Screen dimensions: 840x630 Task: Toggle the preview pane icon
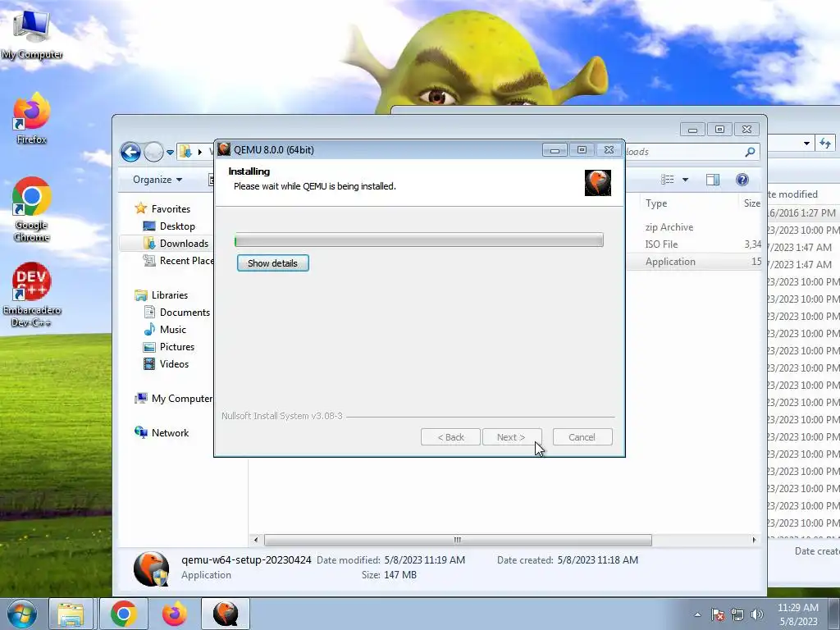713,180
